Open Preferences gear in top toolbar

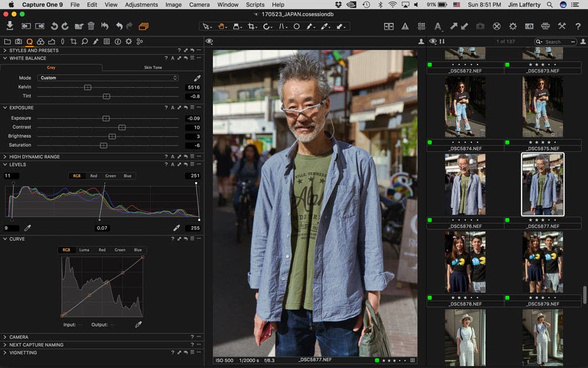[513, 26]
